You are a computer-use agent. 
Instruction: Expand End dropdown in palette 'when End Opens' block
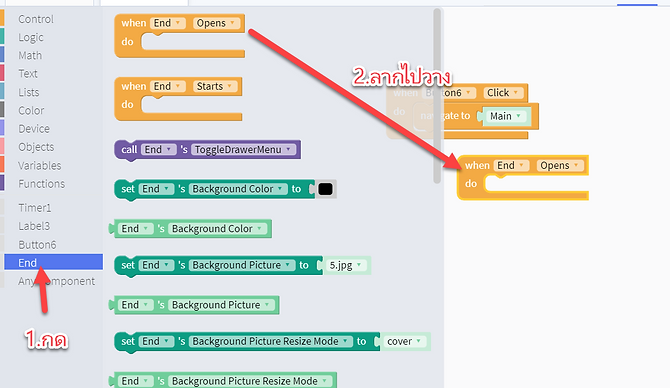168,23
